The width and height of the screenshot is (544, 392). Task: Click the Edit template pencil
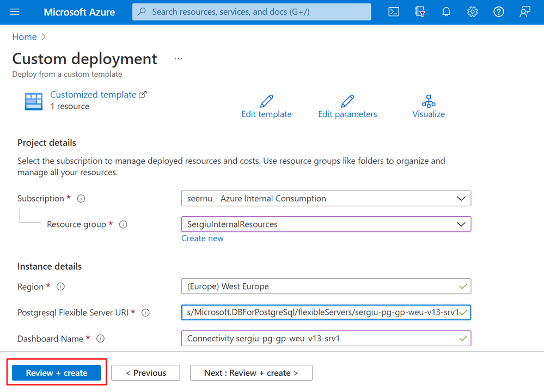coord(266,101)
